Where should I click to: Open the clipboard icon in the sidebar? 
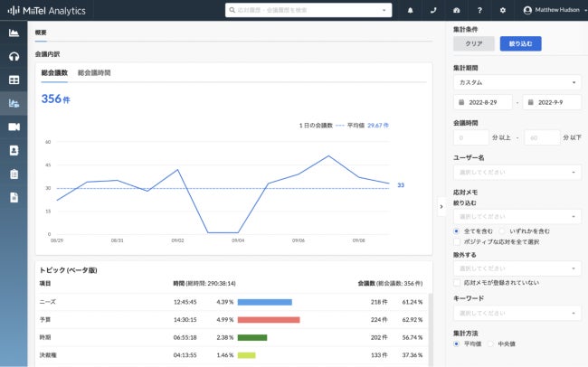(14, 174)
